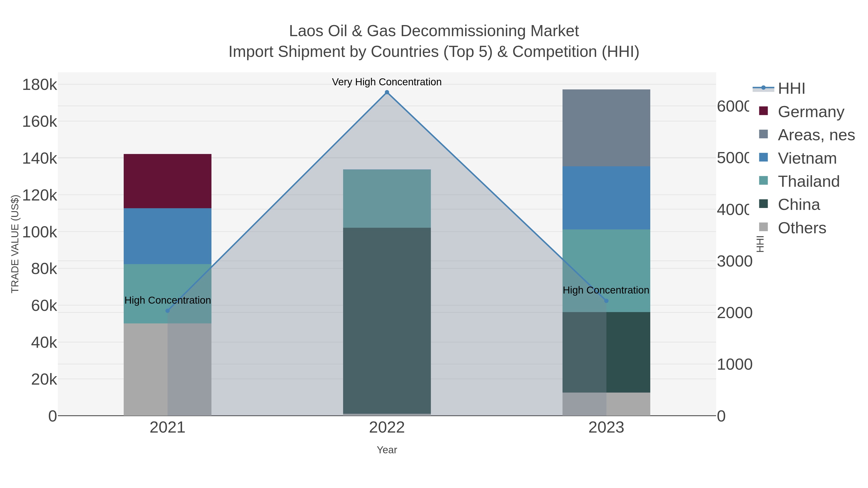Click the China segment in the 2022 bar
The image size is (868, 488).
pyautogui.click(x=387, y=321)
